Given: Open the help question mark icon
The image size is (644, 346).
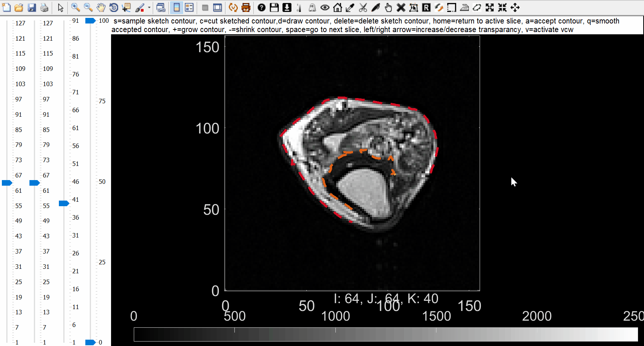Looking at the screenshot, I should click(x=262, y=7).
